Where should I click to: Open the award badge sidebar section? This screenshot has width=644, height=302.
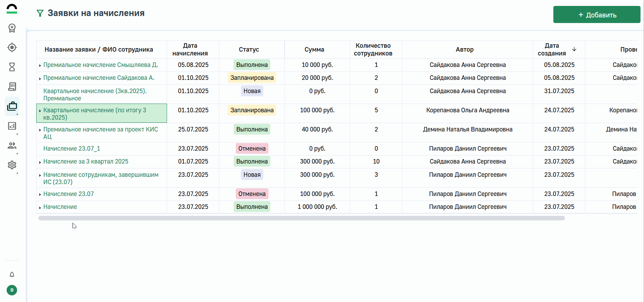12,28
